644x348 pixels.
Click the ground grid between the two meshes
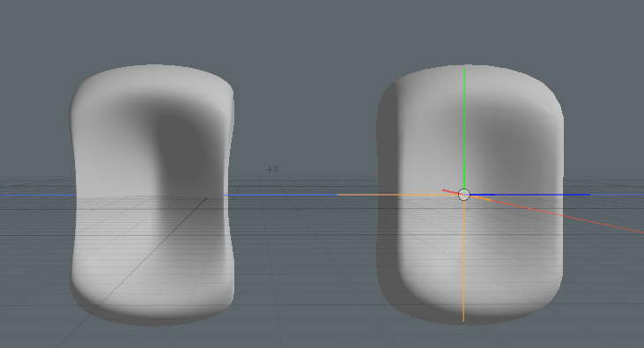304,247
